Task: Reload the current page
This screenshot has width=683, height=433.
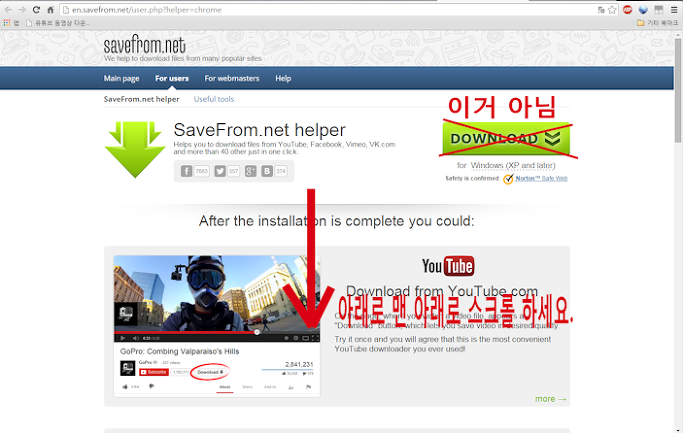Action: coord(36,10)
